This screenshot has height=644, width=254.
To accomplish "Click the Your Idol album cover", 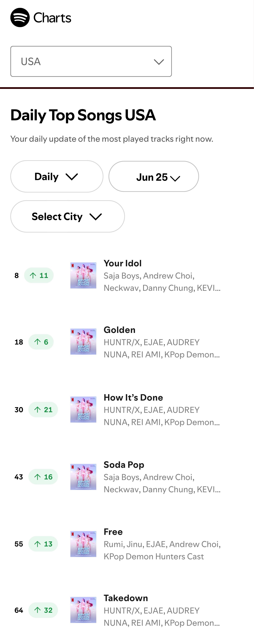I will pos(83,275).
